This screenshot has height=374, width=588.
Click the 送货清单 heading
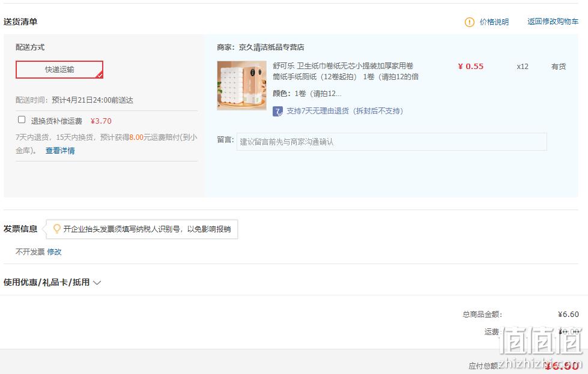pos(20,22)
